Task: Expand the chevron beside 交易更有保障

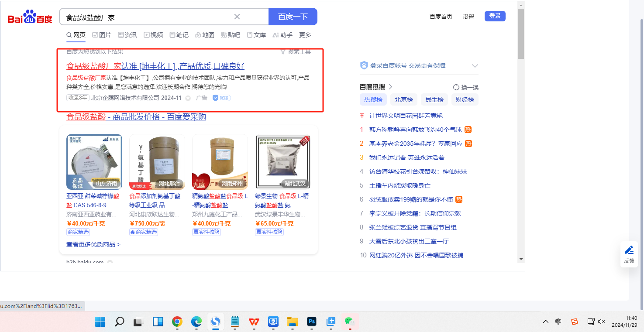Action: [x=475, y=66]
